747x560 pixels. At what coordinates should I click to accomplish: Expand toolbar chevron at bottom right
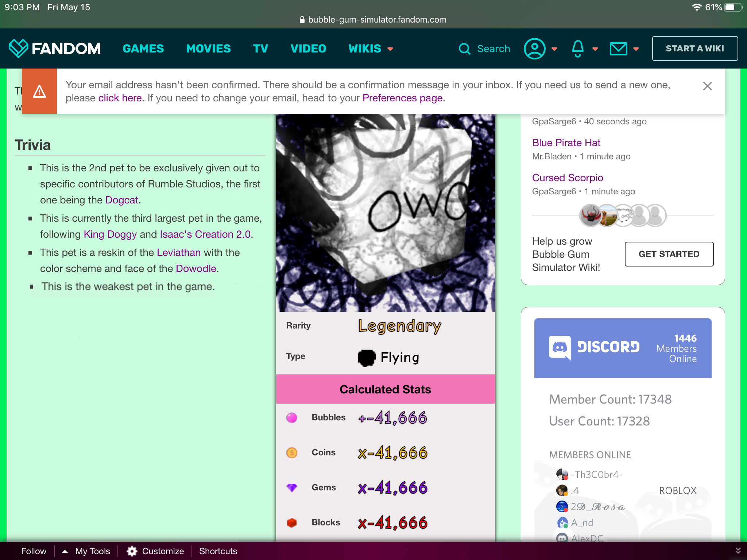coord(738,551)
